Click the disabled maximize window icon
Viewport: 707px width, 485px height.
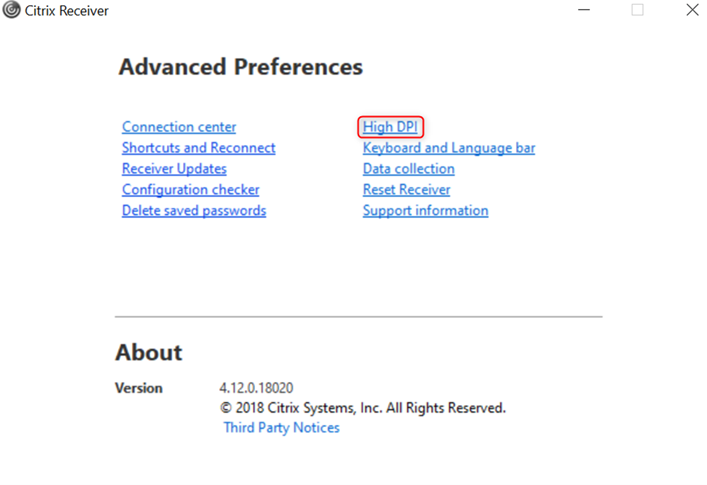637,9
